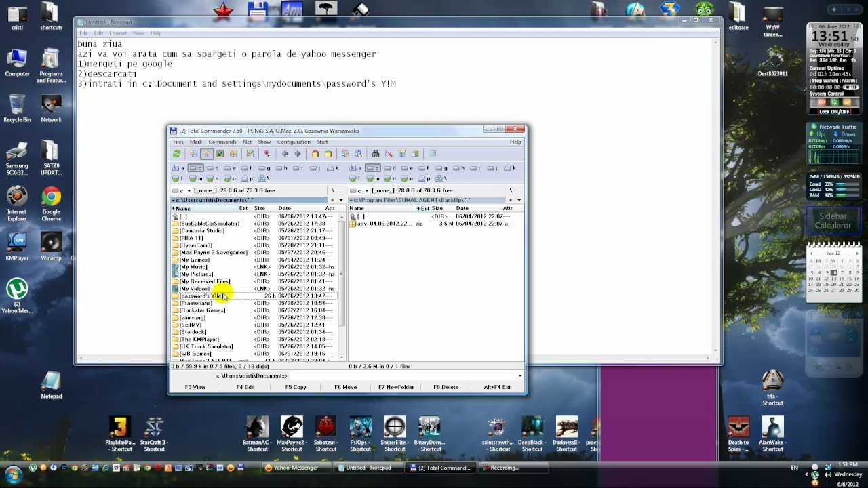Select the apv_04.06.2012 zip file in right panel
The image size is (868, 488).
pyautogui.click(x=435, y=224)
